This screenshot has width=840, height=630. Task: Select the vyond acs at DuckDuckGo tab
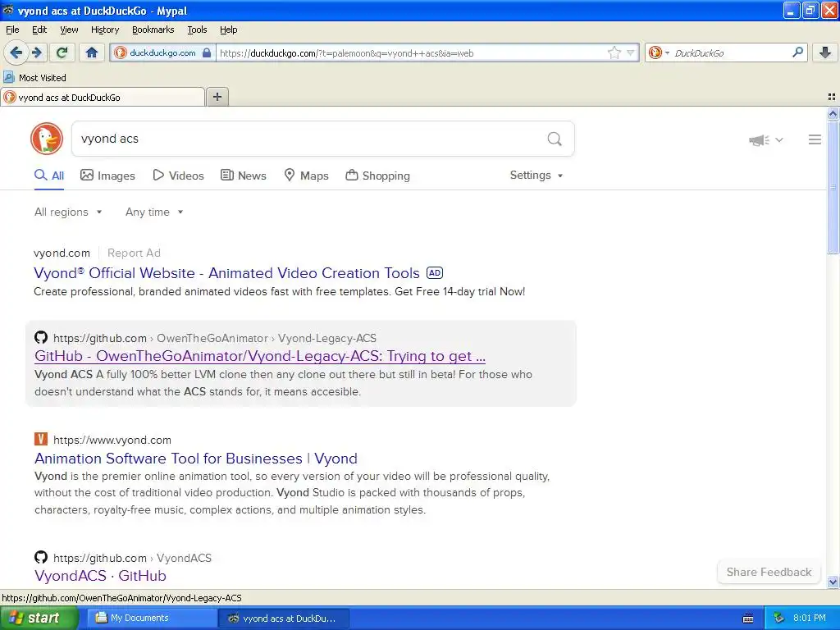pyautogui.click(x=103, y=97)
